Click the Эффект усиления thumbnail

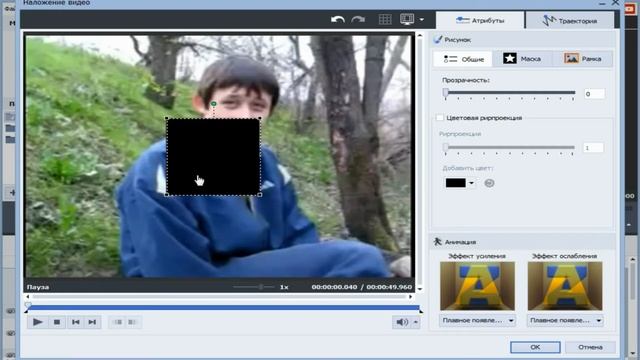[477, 286]
